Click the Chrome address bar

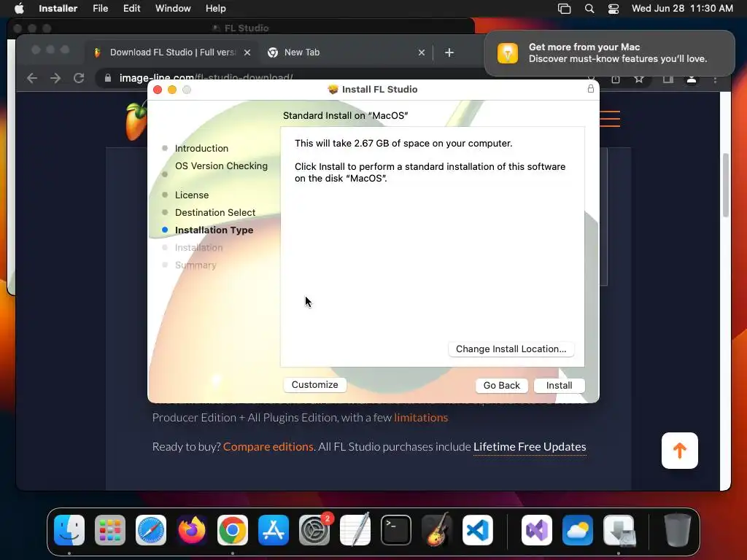coord(205,77)
